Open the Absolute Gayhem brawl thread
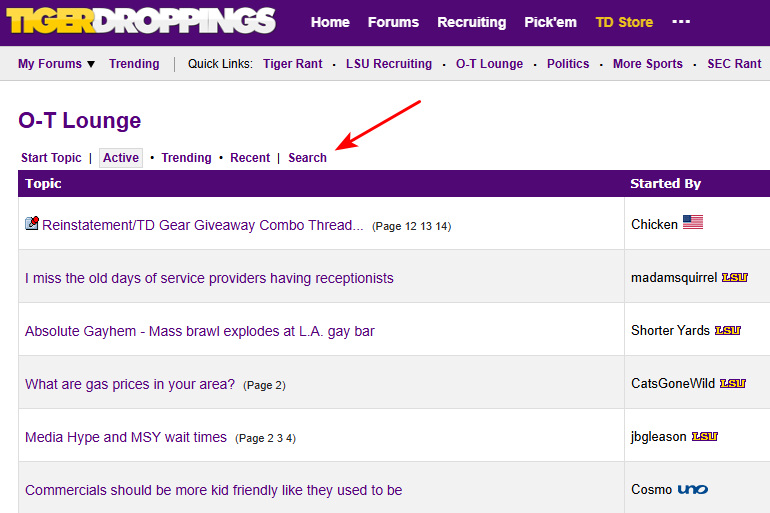Image resolution: width=770 pixels, height=513 pixels. 199,331
